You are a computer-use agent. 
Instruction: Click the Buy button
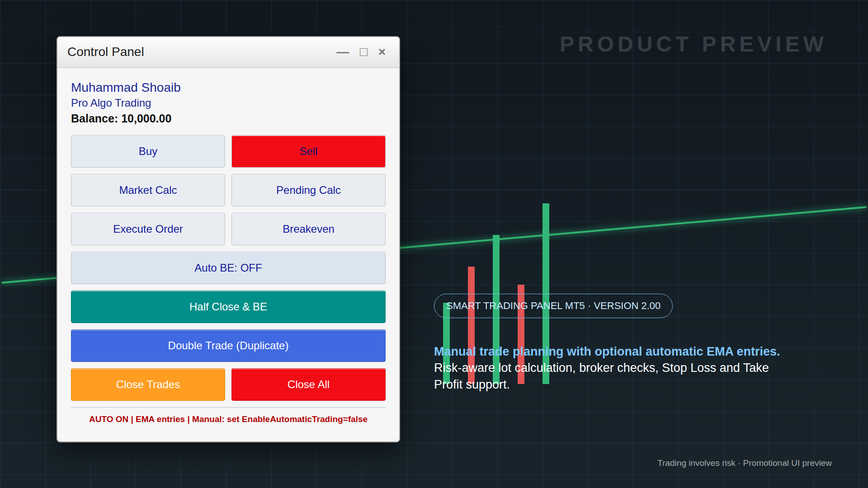coord(148,151)
